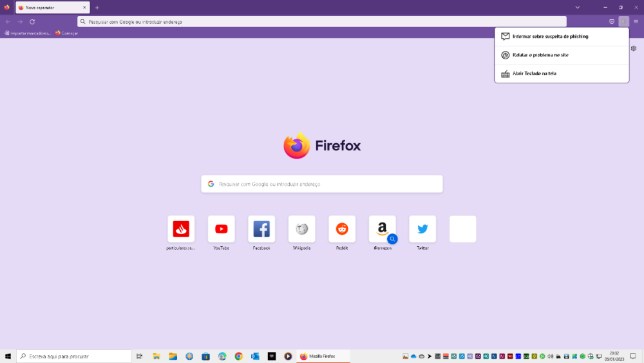
Task: Click Importar marcadores bookmark toolbar item
Action: 27,34
